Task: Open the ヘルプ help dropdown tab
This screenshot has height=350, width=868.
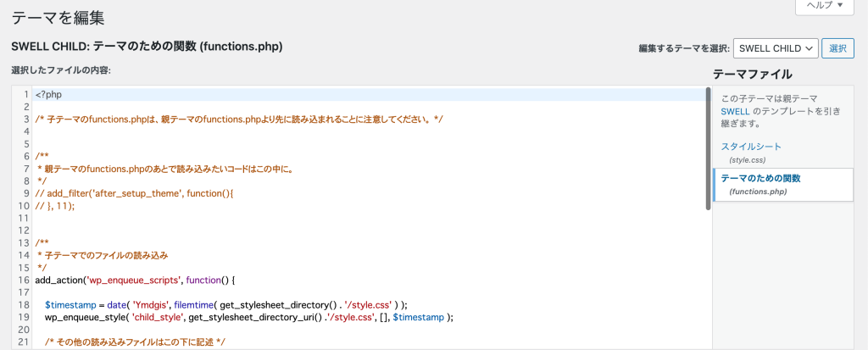Action: [824, 6]
